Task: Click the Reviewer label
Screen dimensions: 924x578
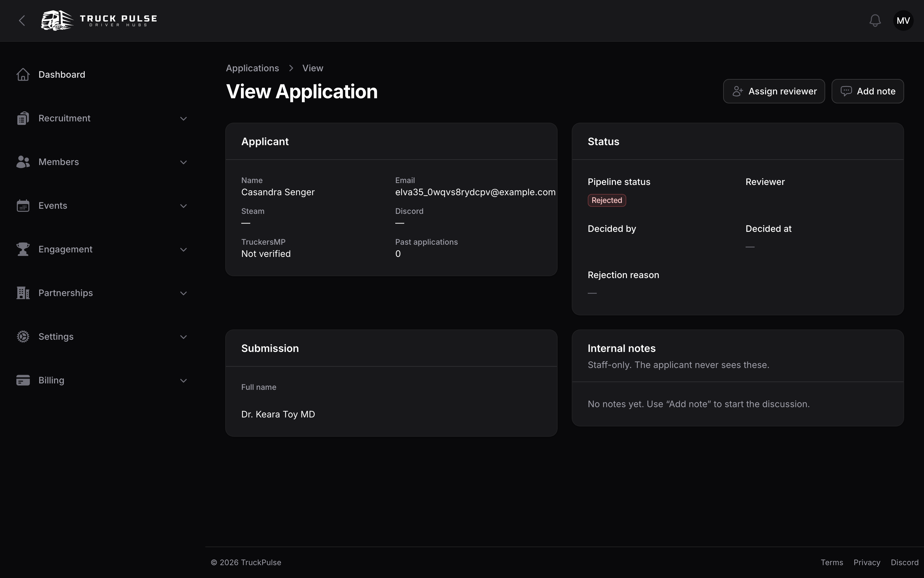Action: [765, 182]
